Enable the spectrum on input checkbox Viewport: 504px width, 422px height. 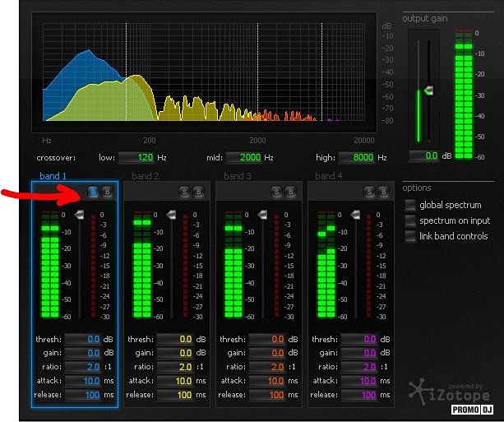click(410, 220)
